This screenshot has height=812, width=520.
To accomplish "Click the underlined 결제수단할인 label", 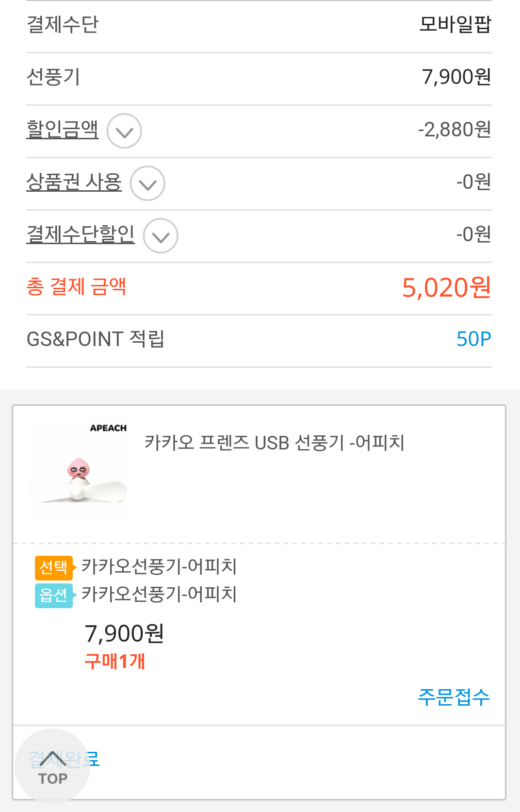I will coord(81,234).
